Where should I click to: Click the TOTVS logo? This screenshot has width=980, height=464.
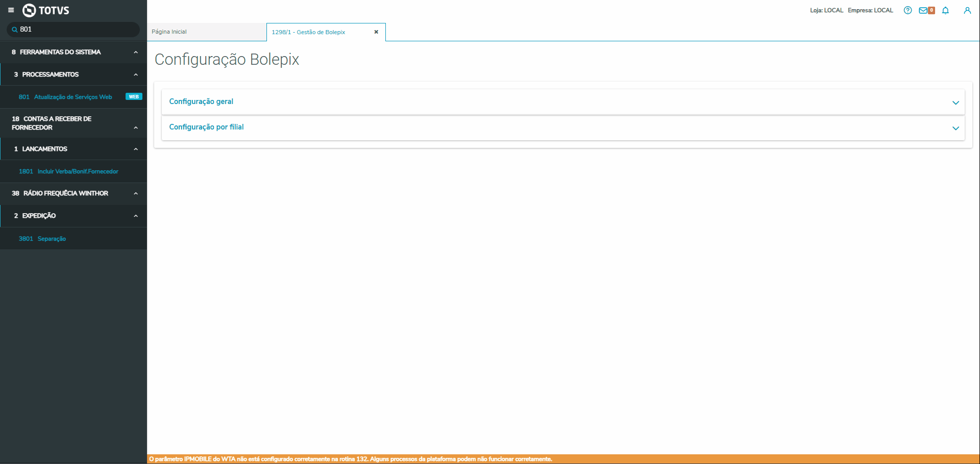[46, 10]
